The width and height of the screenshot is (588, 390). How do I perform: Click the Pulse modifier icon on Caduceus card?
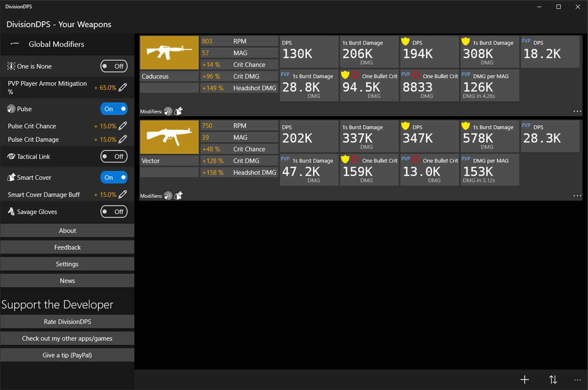tap(168, 111)
